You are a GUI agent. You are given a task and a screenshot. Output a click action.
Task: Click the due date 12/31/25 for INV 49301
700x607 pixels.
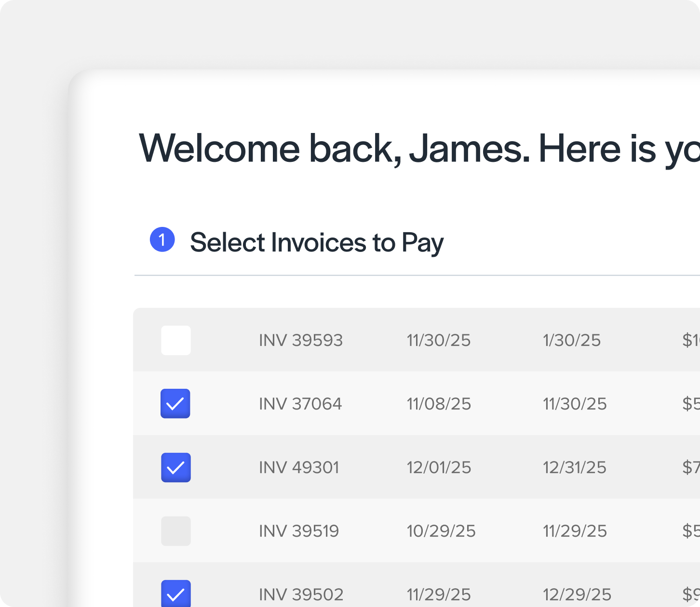[574, 467]
